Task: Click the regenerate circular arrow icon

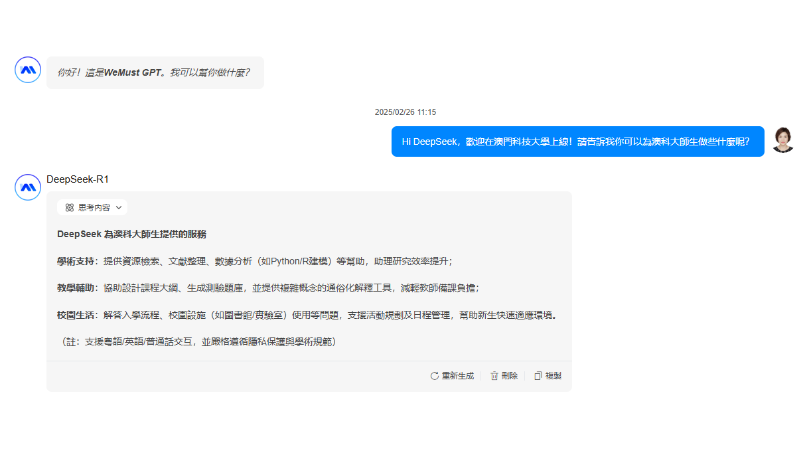Action: click(x=434, y=376)
